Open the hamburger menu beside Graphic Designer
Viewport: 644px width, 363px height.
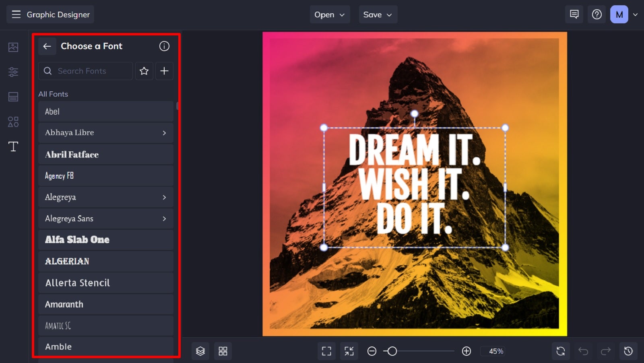pos(16,14)
